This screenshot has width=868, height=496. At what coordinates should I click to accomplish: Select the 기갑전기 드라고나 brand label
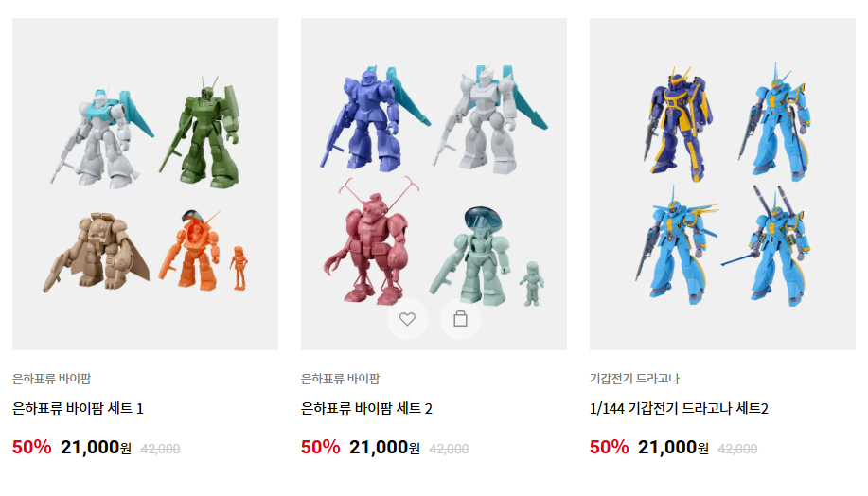point(634,379)
